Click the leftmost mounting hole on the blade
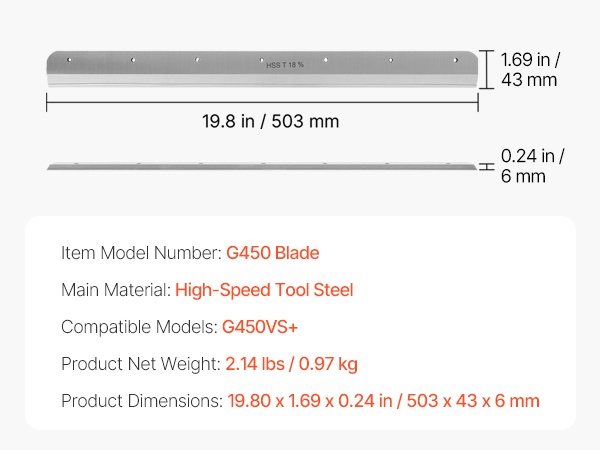This screenshot has height=450, width=600. 70,61
